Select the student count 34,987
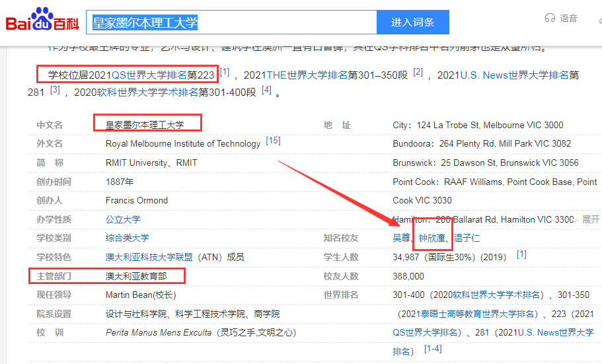Image resolution: width=602 pixels, height=364 pixels. (406, 257)
